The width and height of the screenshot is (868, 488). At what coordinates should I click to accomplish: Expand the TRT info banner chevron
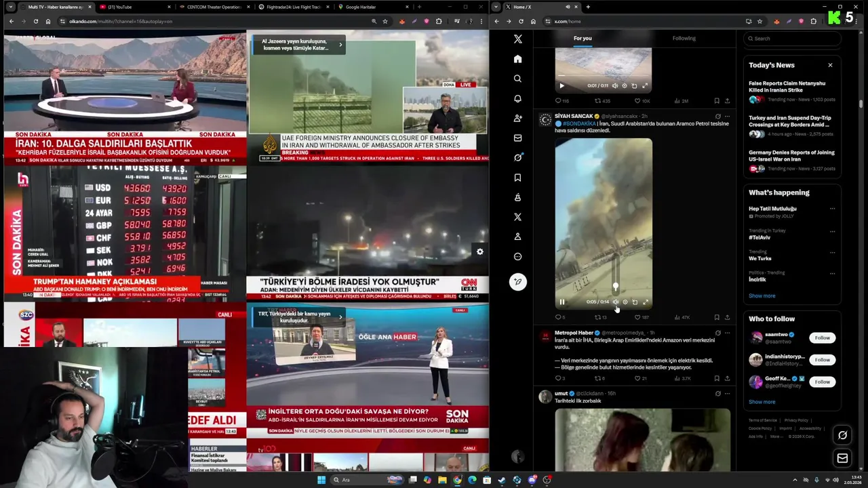coord(340,317)
